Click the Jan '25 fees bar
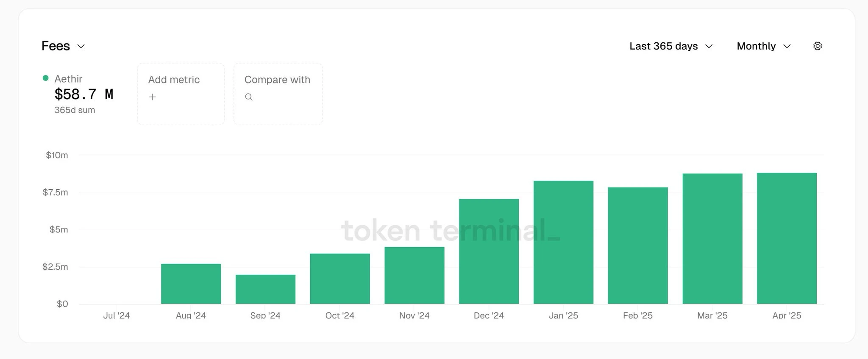 [x=563, y=242]
